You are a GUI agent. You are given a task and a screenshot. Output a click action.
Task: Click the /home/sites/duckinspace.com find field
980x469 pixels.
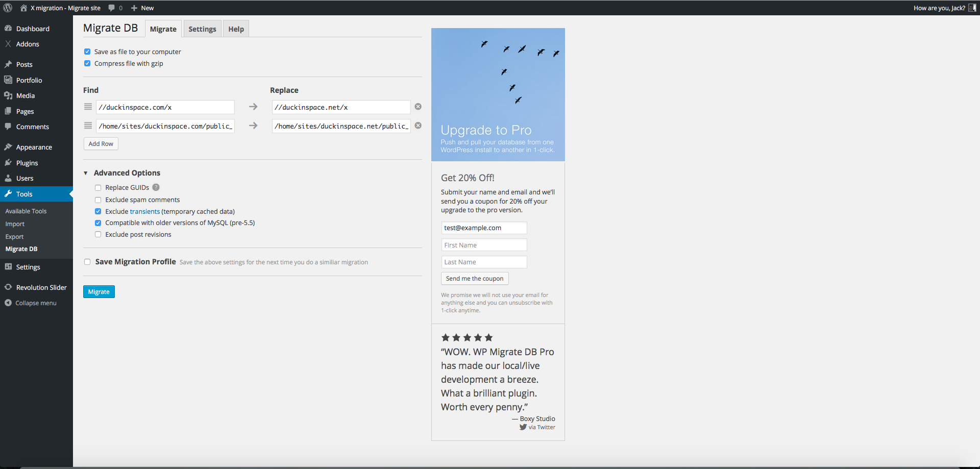165,126
